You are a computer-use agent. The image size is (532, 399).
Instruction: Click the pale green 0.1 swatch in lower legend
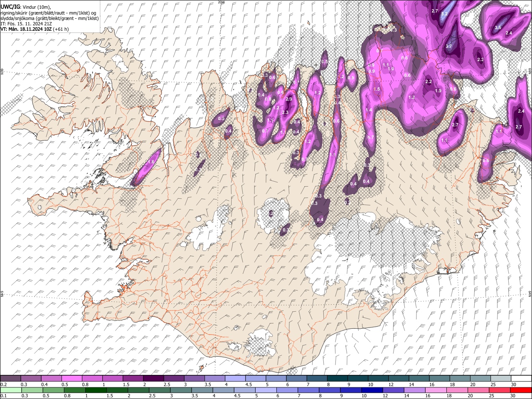[11, 390]
